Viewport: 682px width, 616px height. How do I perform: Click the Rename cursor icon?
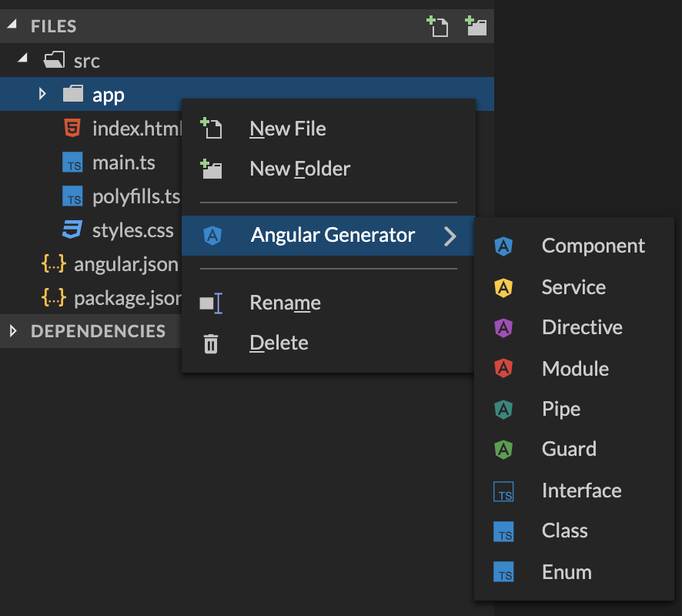[x=212, y=303]
